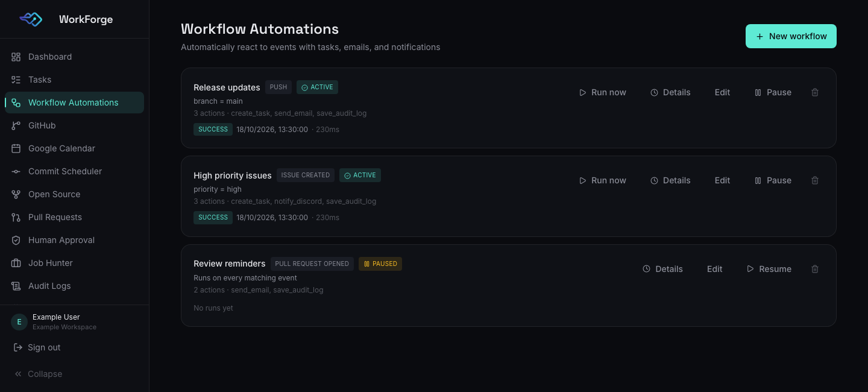Create a new workflow

791,36
